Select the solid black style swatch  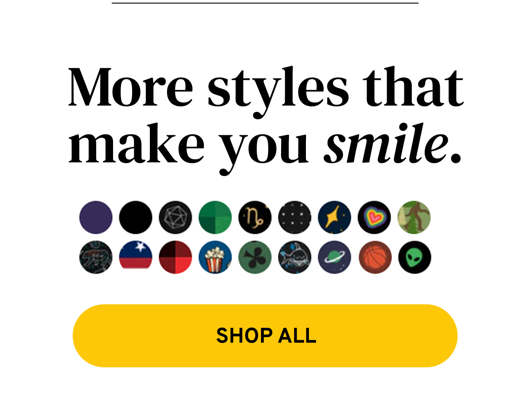[136, 217]
